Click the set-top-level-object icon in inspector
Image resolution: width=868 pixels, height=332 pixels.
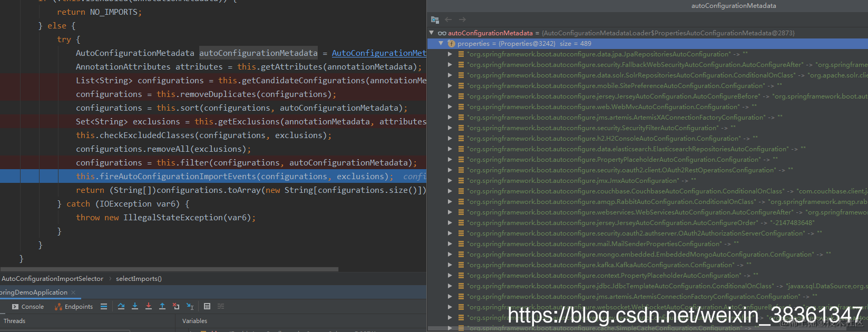pyautogui.click(x=435, y=19)
